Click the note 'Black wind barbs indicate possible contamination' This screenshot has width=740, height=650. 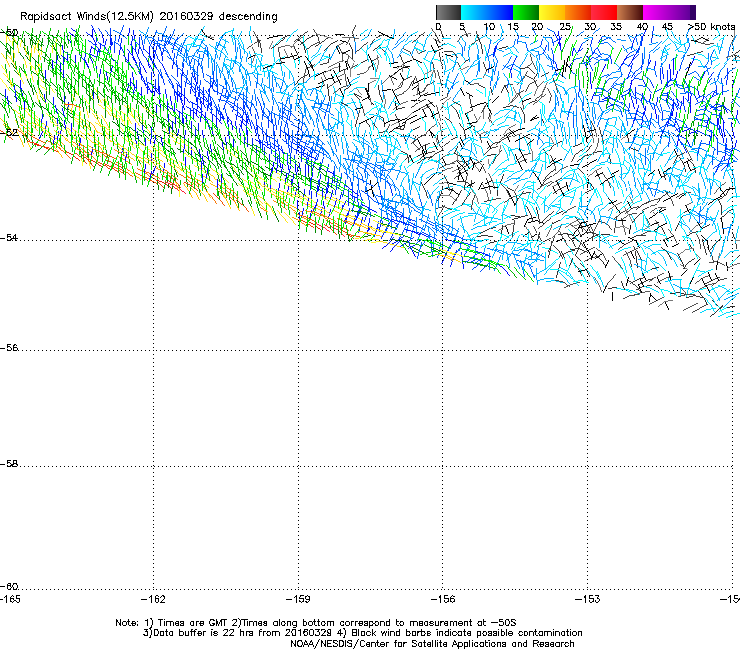[467, 633]
